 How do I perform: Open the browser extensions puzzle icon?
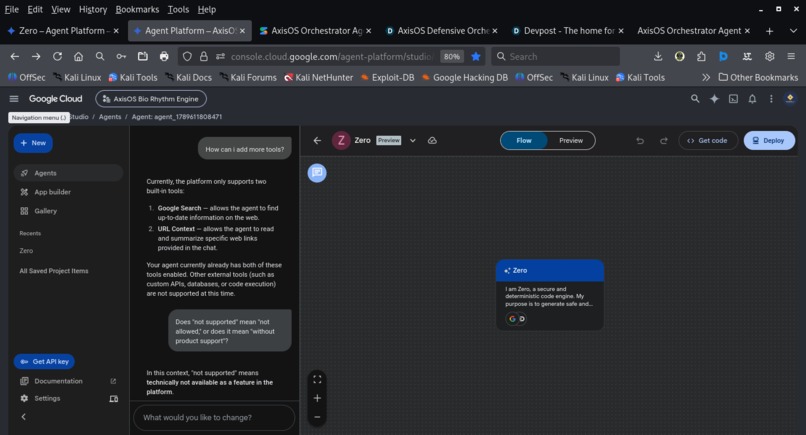[x=701, y=57]
